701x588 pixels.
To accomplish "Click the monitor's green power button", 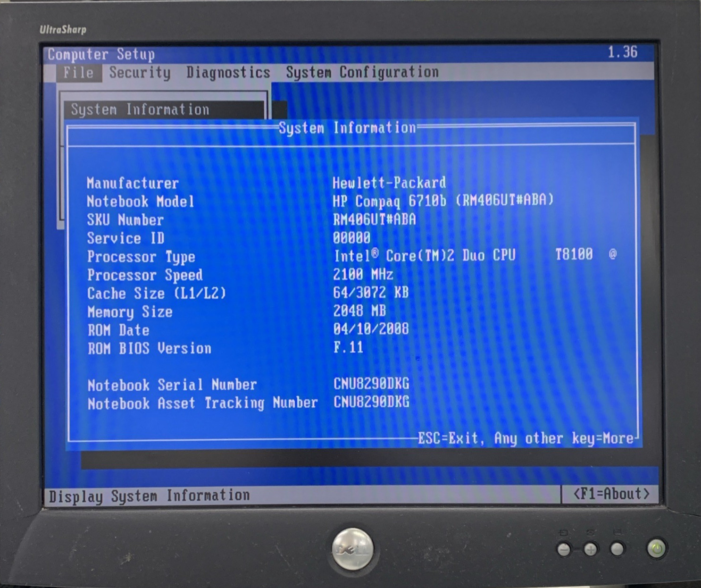I will [x=657, y=548].
